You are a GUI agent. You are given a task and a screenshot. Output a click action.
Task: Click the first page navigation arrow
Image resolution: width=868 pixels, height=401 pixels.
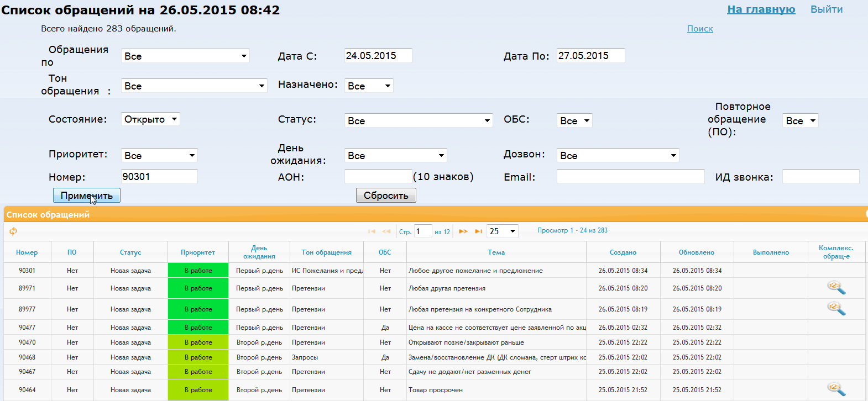coord(372,231)
